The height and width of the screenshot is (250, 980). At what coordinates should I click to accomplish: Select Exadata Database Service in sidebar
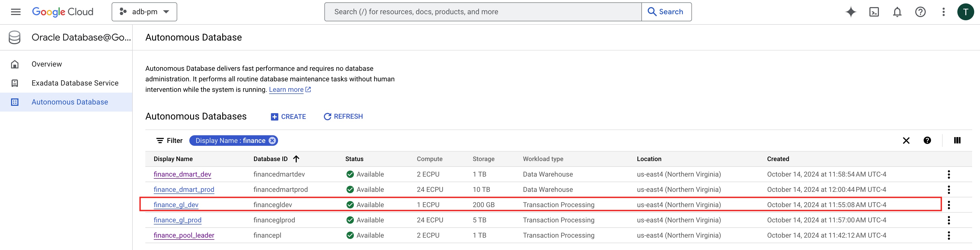click(75, 83)
